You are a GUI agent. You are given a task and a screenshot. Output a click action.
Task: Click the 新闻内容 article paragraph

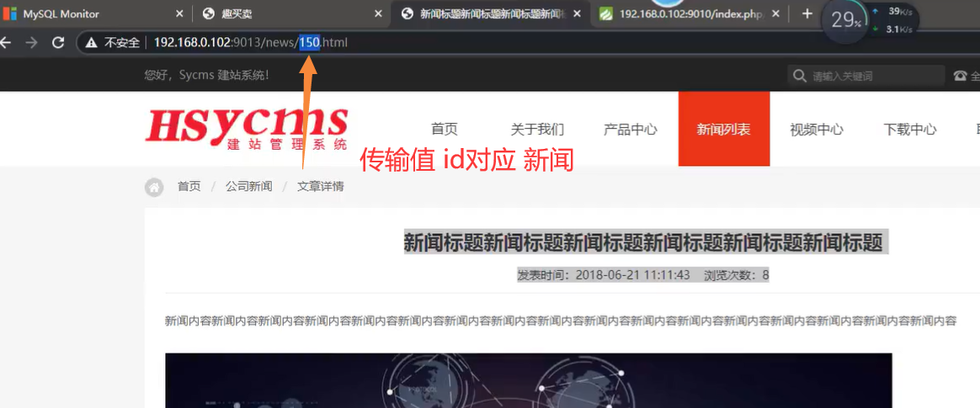(561, 321)
